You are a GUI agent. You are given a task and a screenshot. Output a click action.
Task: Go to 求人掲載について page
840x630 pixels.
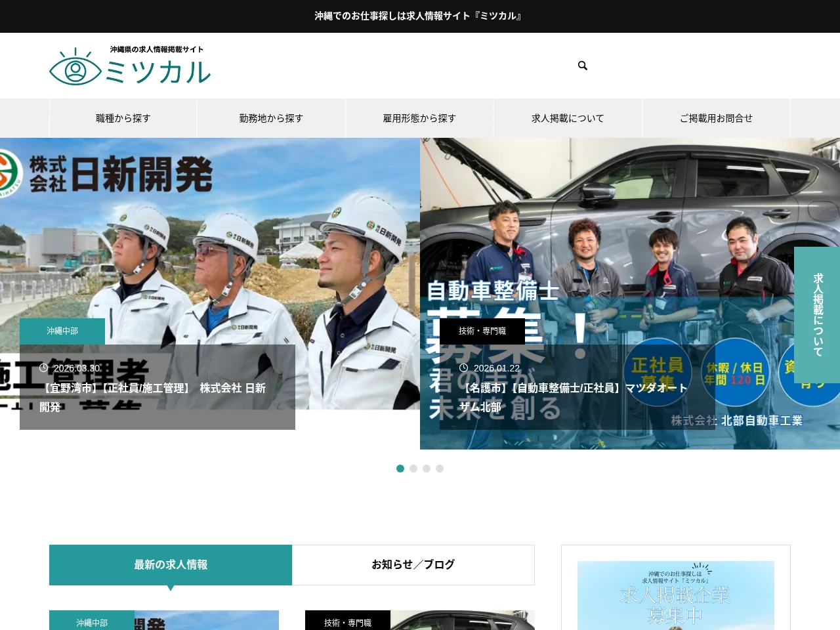[x=568, y=118]
